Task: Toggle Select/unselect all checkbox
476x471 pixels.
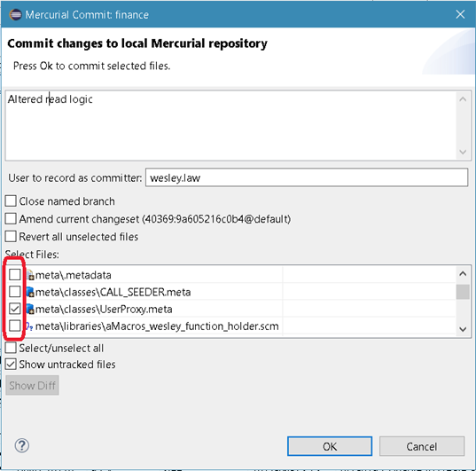Action: (x=11, y=348)
